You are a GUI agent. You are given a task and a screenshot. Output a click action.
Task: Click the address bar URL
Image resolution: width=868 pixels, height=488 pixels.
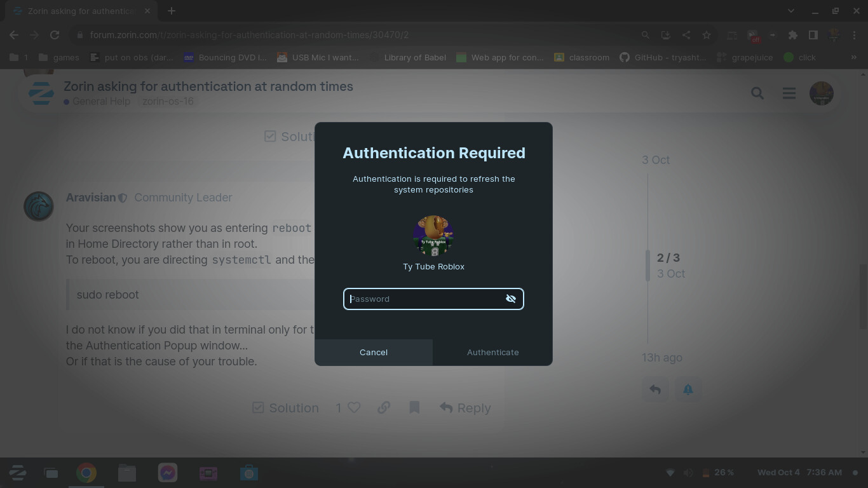pyautogui.click(x=249, y=35)
